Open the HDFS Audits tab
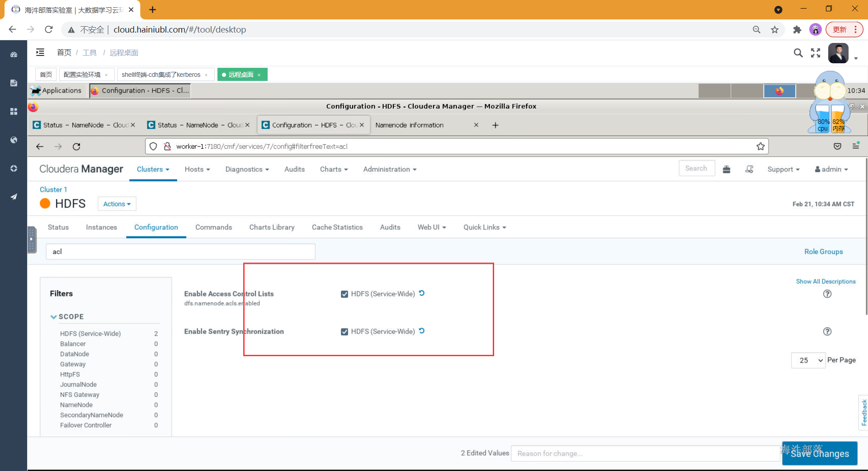Viewport: 868px width, 471px height. click(x=390, y=227)
